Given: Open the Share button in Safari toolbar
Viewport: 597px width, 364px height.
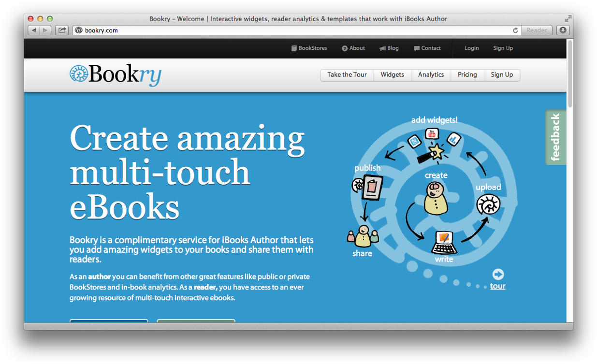Looking at the screenshot, I should (62, 30).
